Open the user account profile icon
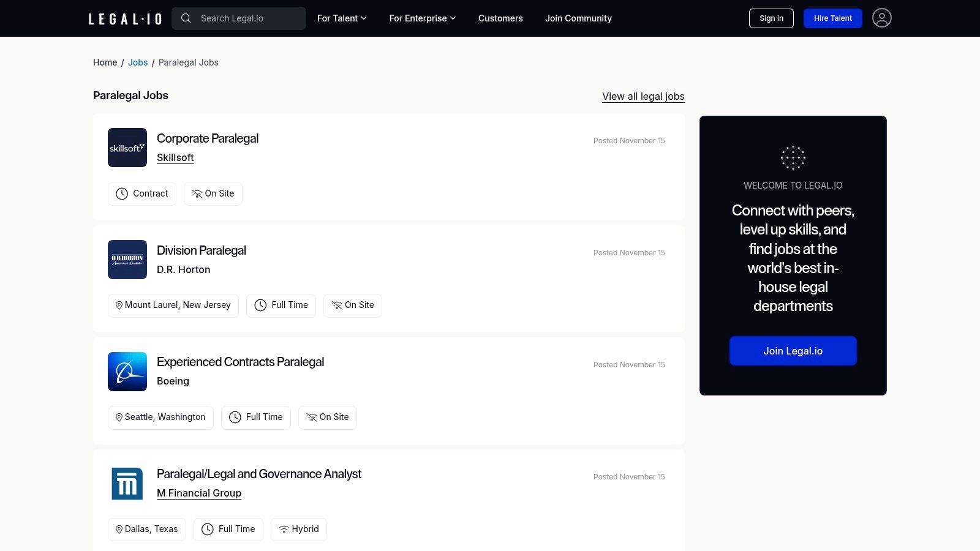This screenshot has width=980, height=551. 882,18
